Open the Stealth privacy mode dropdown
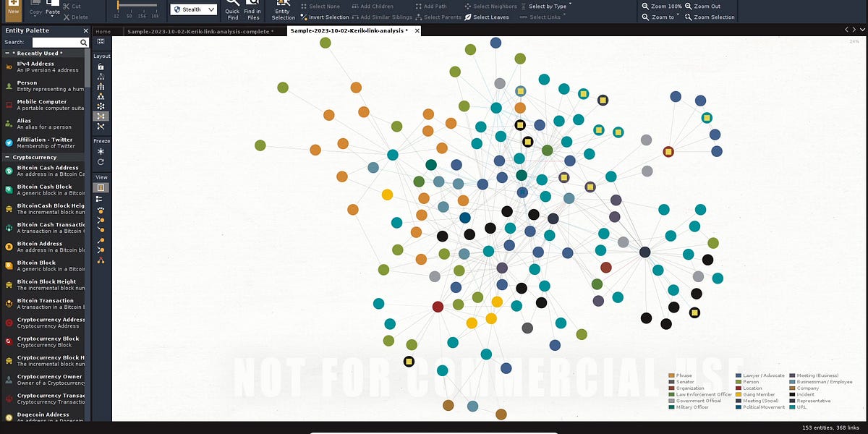The image size is (868, 434). [192, 9]
